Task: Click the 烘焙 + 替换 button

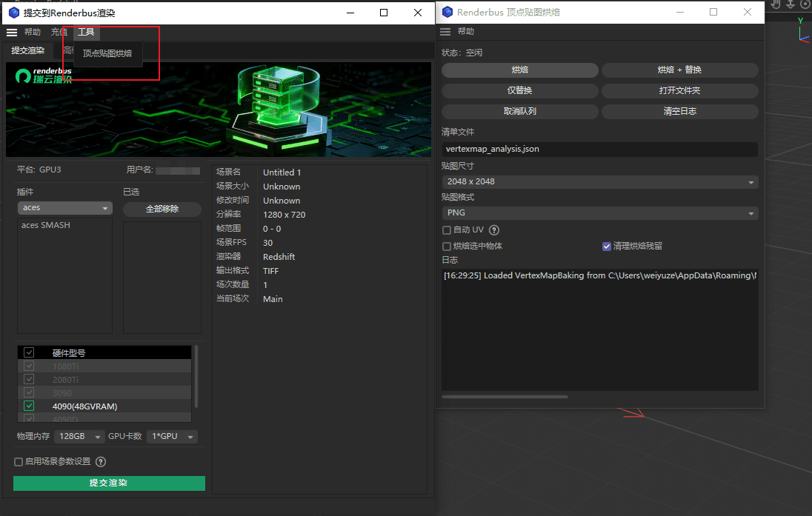Action: click(680, 70)
